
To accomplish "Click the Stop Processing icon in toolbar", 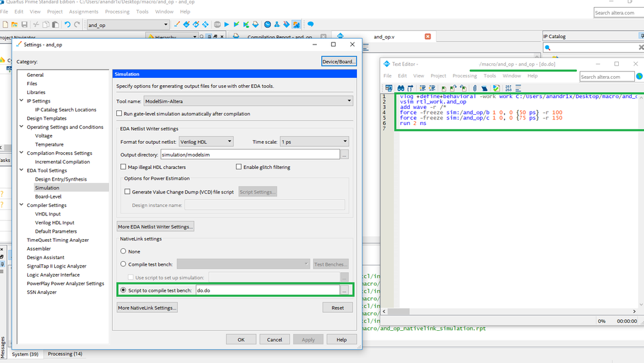I will [217, 25].
